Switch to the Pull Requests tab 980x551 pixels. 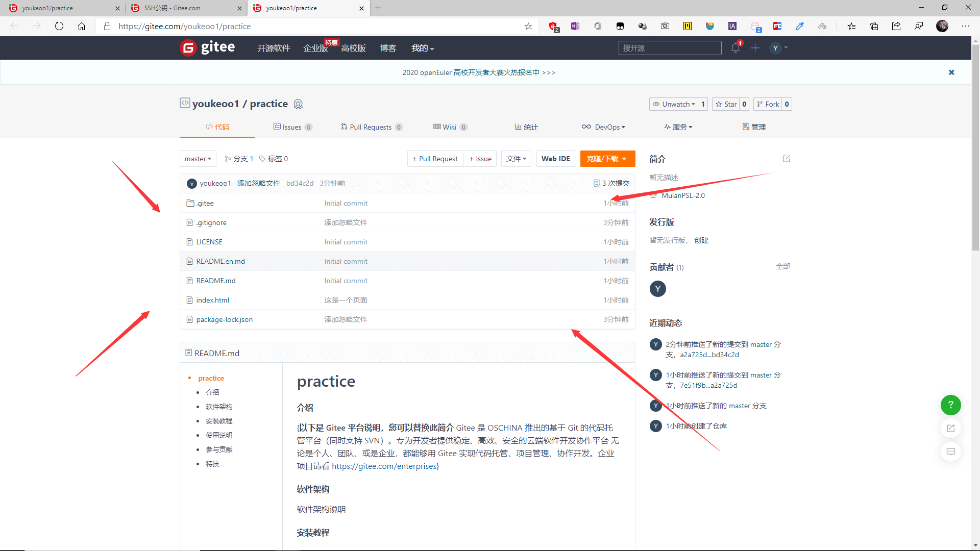[372, 127]
